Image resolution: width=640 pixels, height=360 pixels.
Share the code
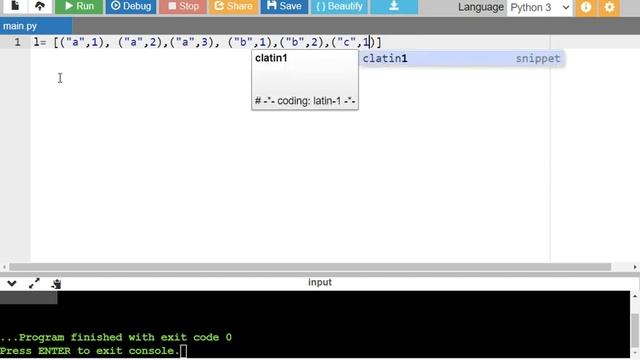pos(233,6)
